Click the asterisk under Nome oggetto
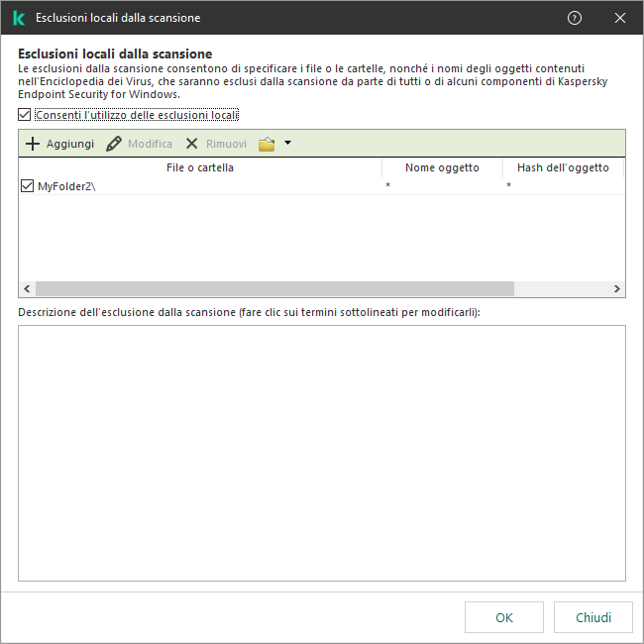The width and height of the screenshot is (644, 644). [387, 185]
